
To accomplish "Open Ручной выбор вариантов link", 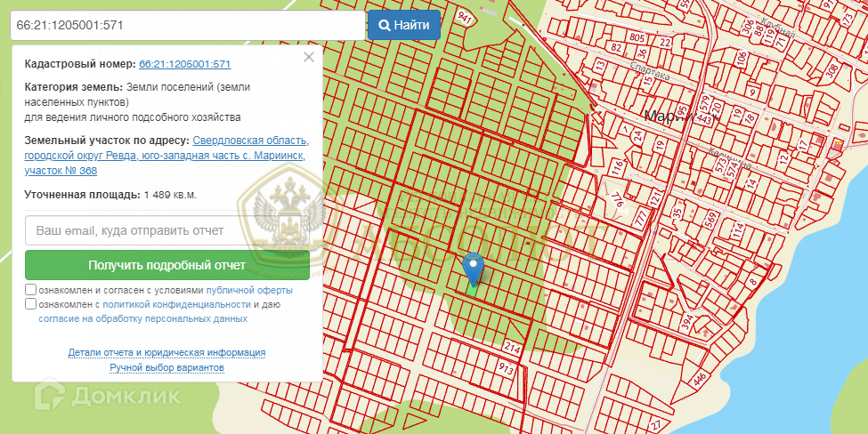I will tap(167, 367).
